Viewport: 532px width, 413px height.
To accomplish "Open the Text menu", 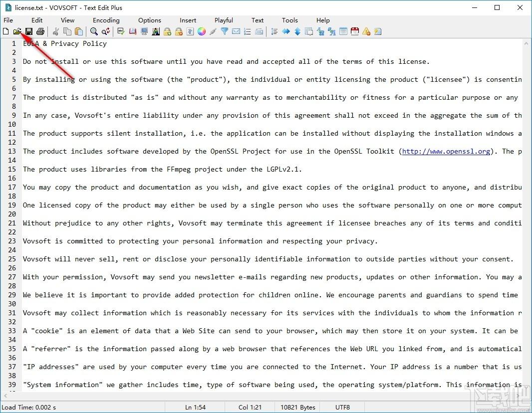I will tap(258, 20).
